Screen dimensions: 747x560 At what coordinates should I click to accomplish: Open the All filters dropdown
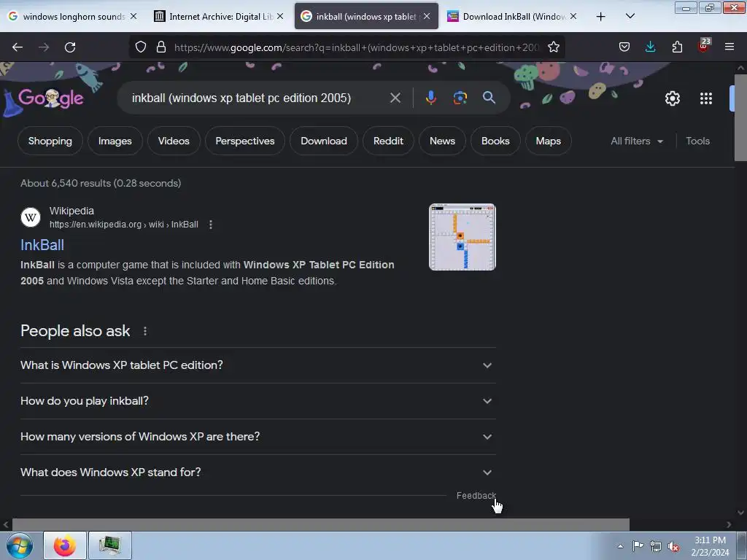coord(636,141)
